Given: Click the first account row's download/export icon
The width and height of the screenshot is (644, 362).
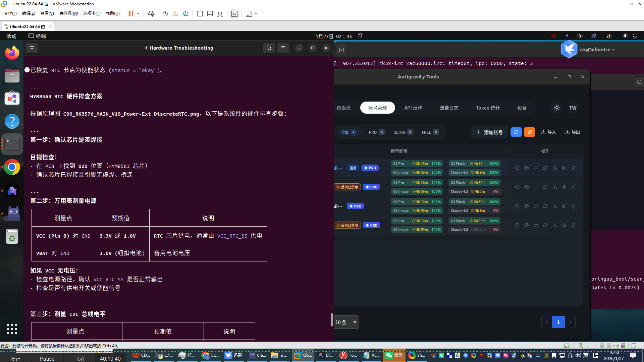Looking at the screenshot, I should (555, 168).
